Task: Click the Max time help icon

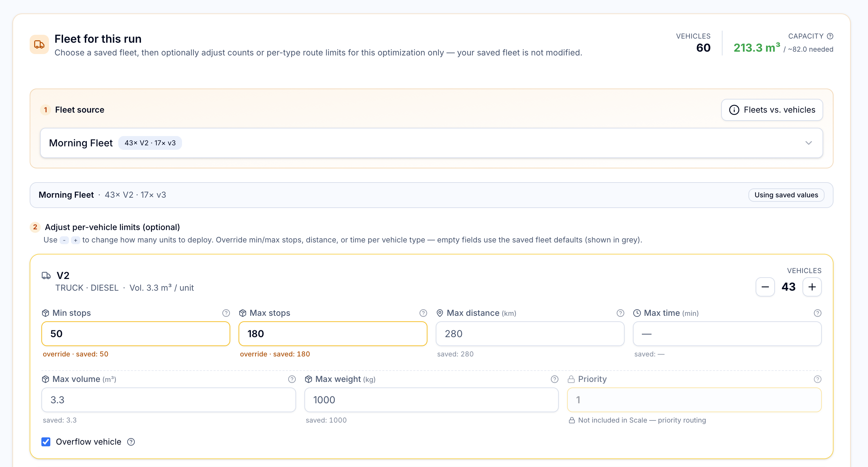Action: click(x=818, y=313)
